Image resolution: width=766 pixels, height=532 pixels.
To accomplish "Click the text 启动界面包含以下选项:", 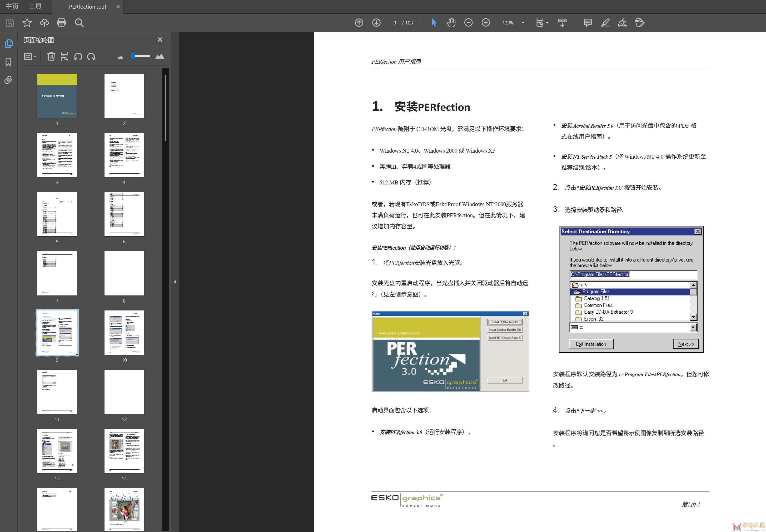I will pyautogui.click(x=401, y=410).
